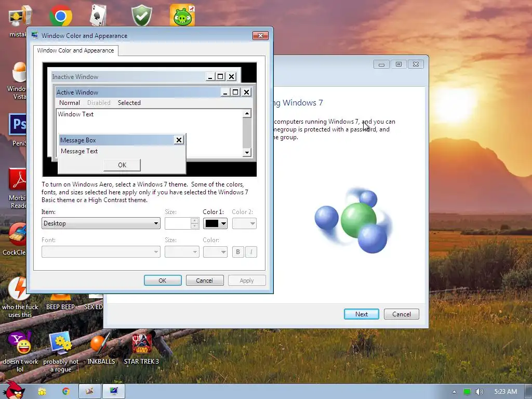Click the Angry Bird Start button
Screen dimensions: 532x399
14,391
